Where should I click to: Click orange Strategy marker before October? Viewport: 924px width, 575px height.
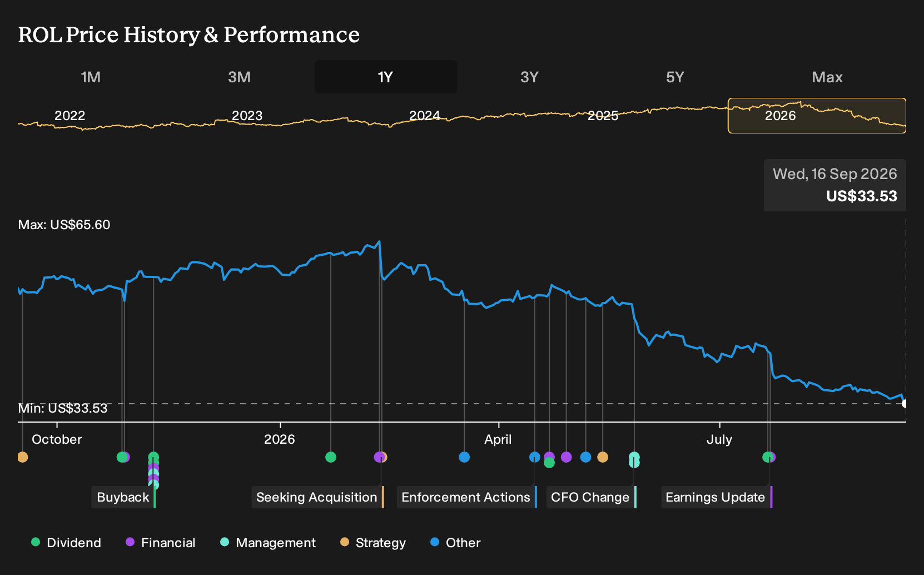pos(22,457)
